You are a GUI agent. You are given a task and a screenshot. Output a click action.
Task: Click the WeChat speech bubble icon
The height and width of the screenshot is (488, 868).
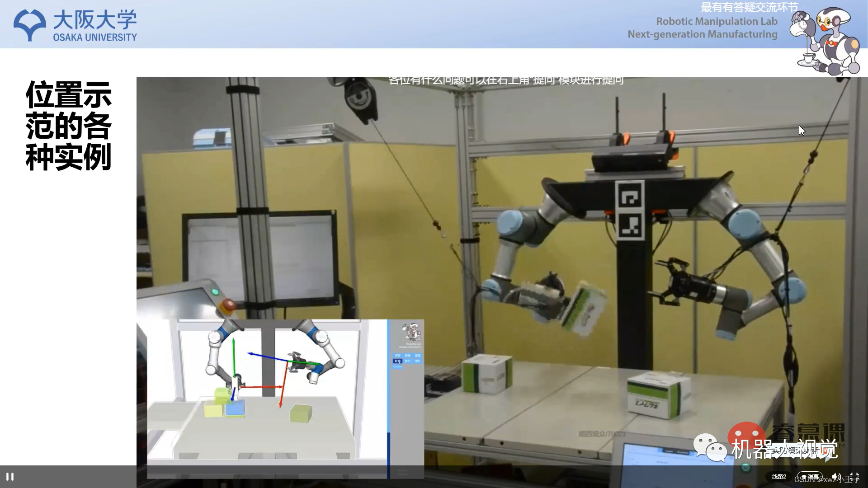tap(709, 447)
